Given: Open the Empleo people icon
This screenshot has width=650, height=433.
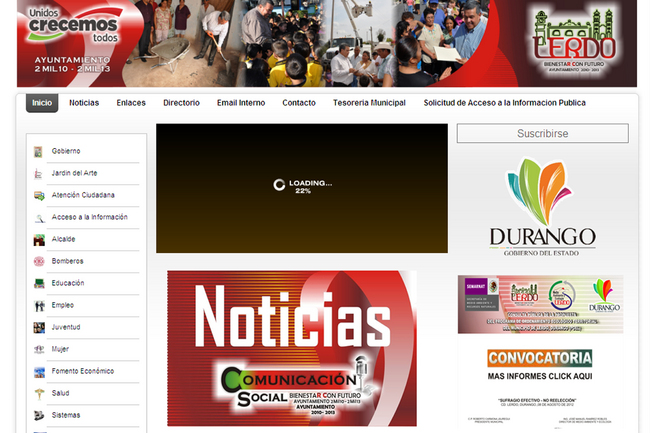Looking at the screenshot, I should (x=39, y=305).
